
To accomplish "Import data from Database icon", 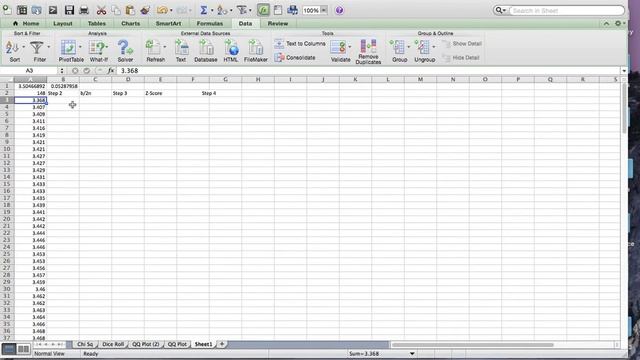I will pyautogui.click(x=206, y=51).
